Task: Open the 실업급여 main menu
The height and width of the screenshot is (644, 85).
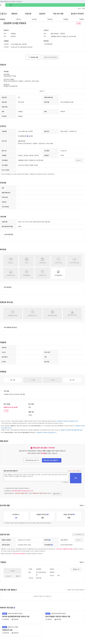Action: tap(42, 14)
